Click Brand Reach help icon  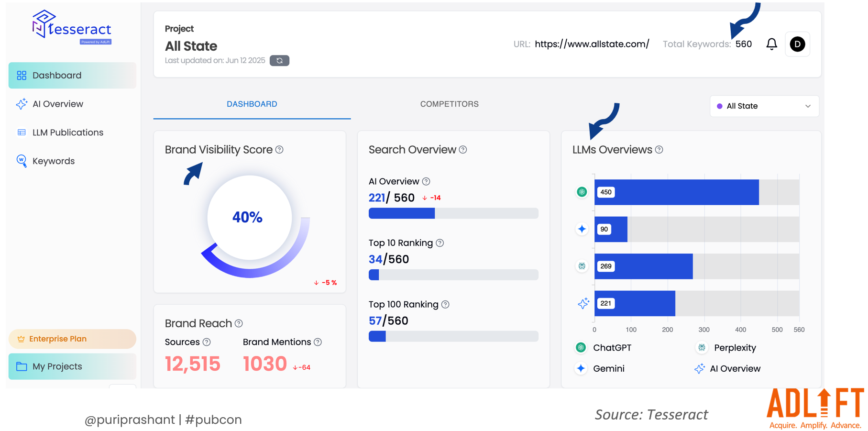(x=239, y=323)
